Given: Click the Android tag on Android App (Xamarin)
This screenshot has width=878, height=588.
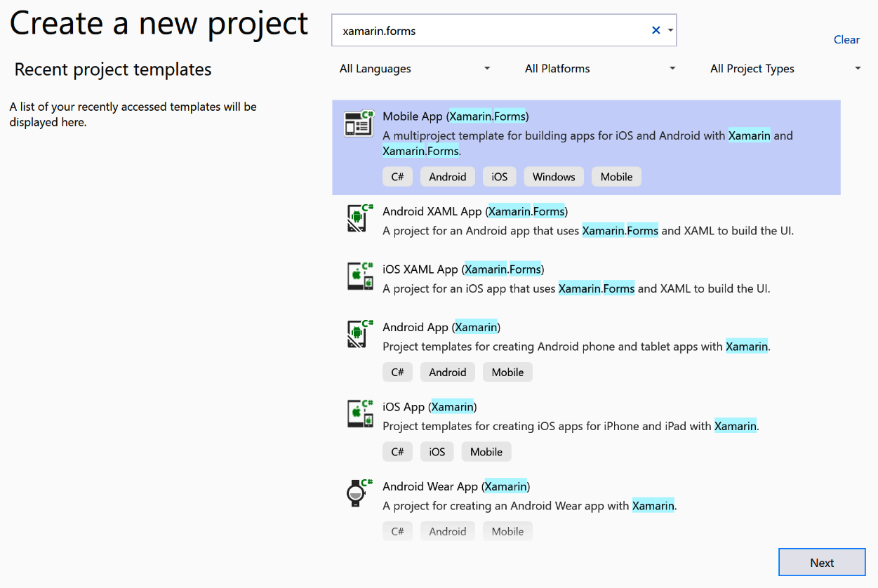Looking at the screenshot, I should click(448, 372).
